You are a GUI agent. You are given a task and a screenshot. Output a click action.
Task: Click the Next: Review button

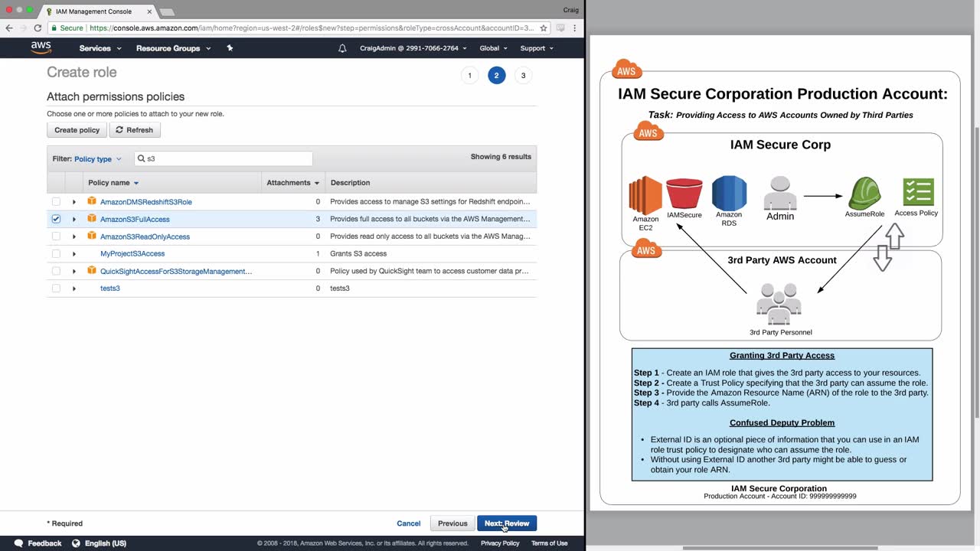(x=506, y=523)
